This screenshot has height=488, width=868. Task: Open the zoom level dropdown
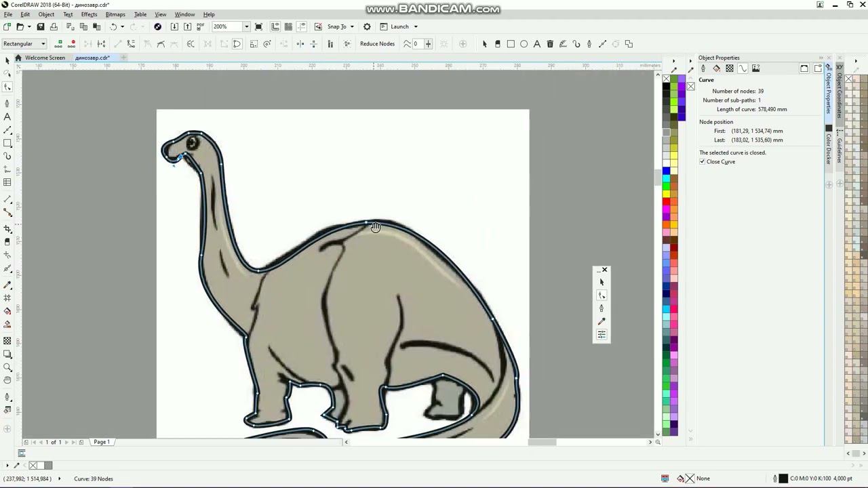(x=246, y=26)
